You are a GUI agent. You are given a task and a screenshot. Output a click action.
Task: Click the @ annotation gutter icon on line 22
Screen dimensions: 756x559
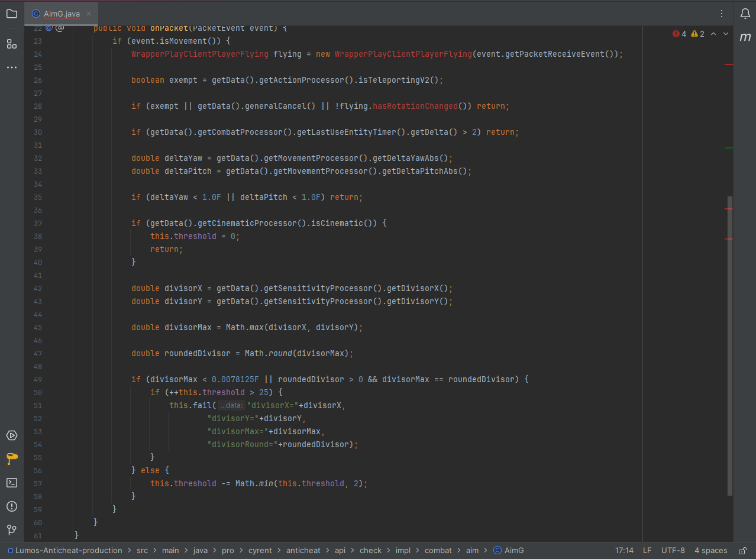click(x=60, y=28)
